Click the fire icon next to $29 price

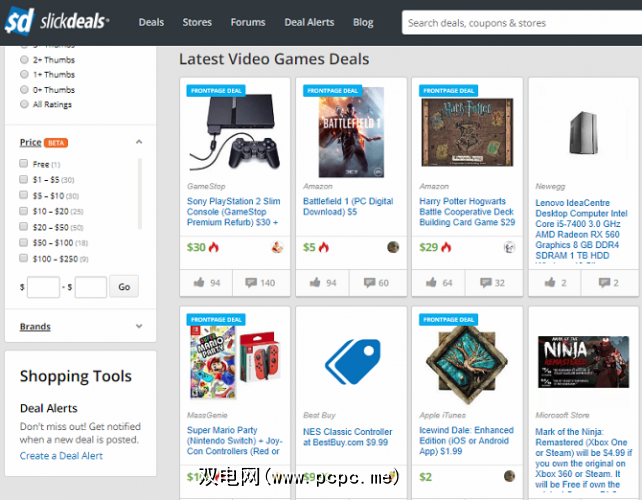[x=446, y=247]
